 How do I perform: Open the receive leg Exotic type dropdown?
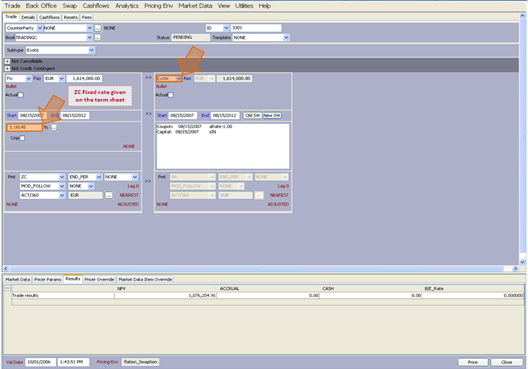coord(178,78)
